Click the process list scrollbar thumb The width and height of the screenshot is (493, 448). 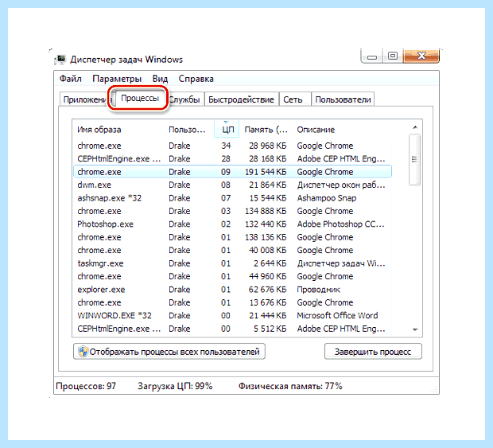(415, 159)
